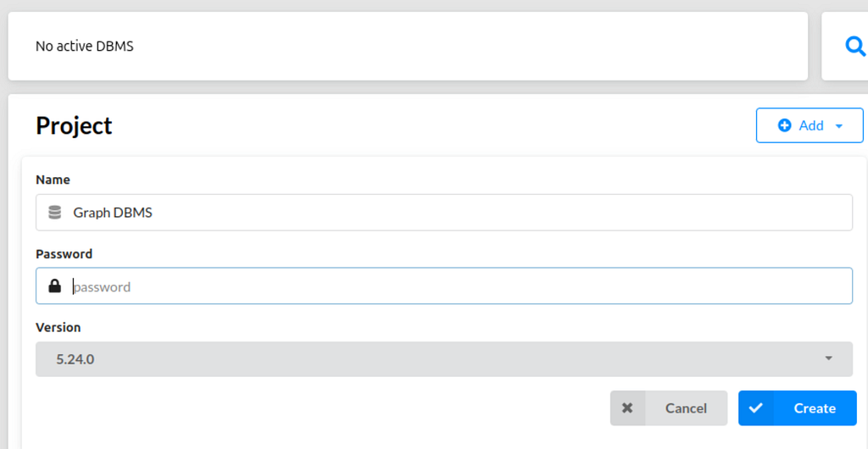Screen dimensions: 868x449
Task: Select the No active DBMS panel
Action: click(x=408, y=47)
